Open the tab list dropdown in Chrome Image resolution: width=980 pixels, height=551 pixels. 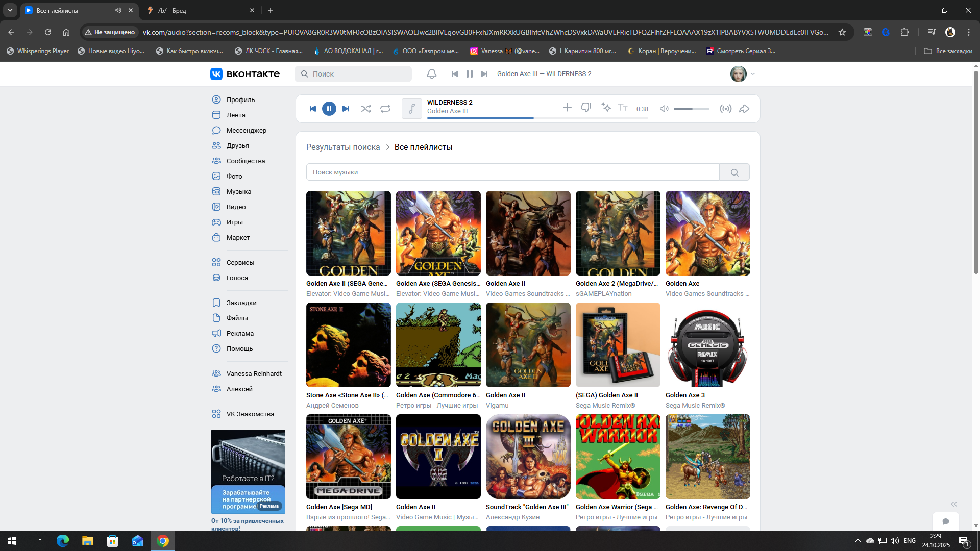[x=10, y=10]
